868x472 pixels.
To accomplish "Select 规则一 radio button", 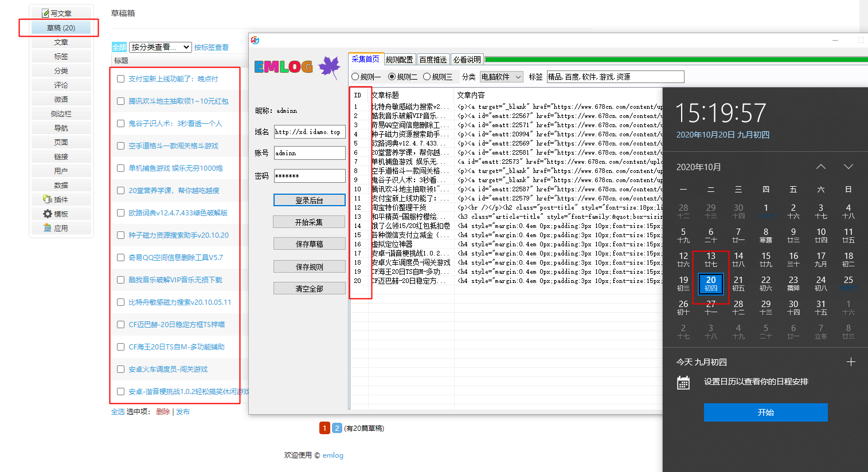I will 355,77.
